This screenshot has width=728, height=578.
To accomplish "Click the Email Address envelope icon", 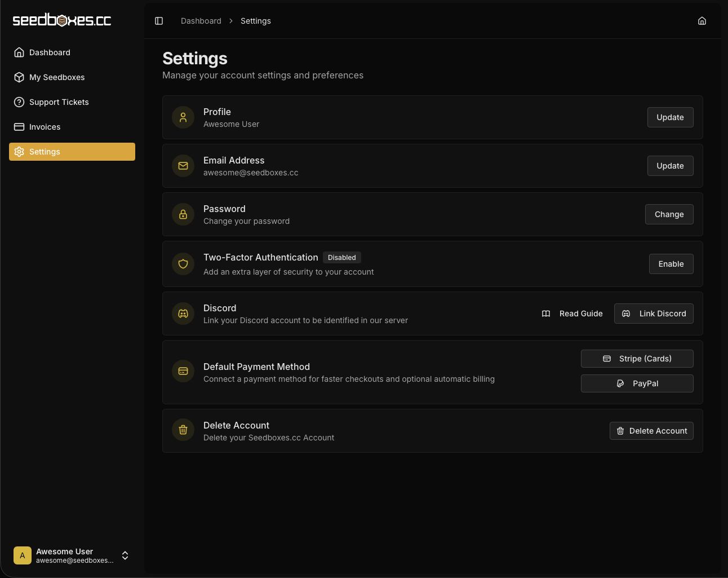I will point(183,166).
